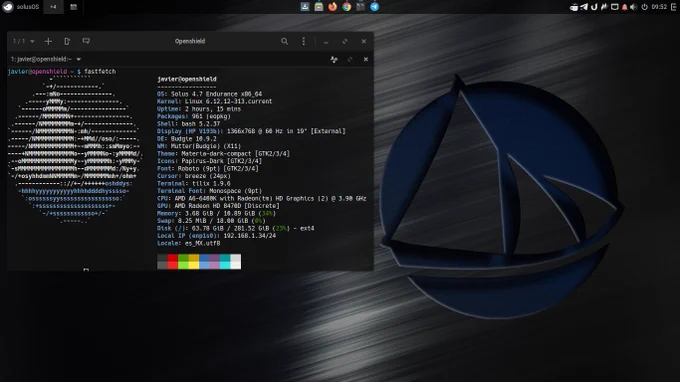The image size is (680, 382).
Task: Click the 09:52 clock
Action: click(659, 7)
